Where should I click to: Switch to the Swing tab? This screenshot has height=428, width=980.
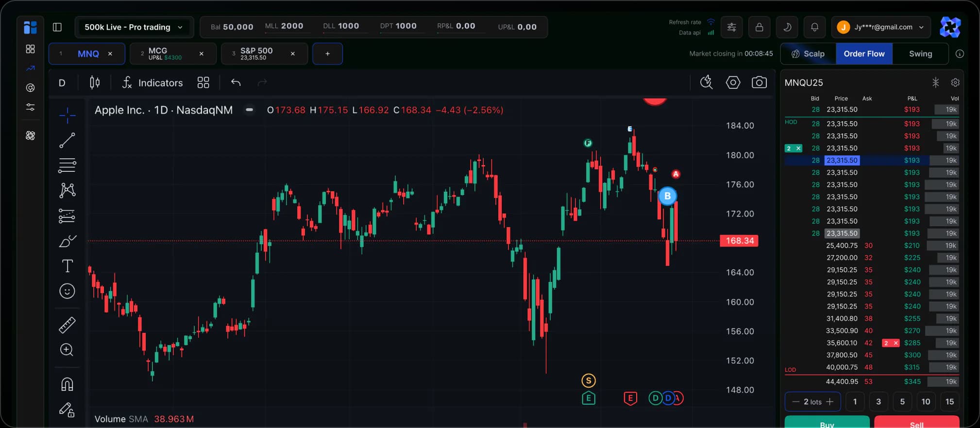click(920, 54)
